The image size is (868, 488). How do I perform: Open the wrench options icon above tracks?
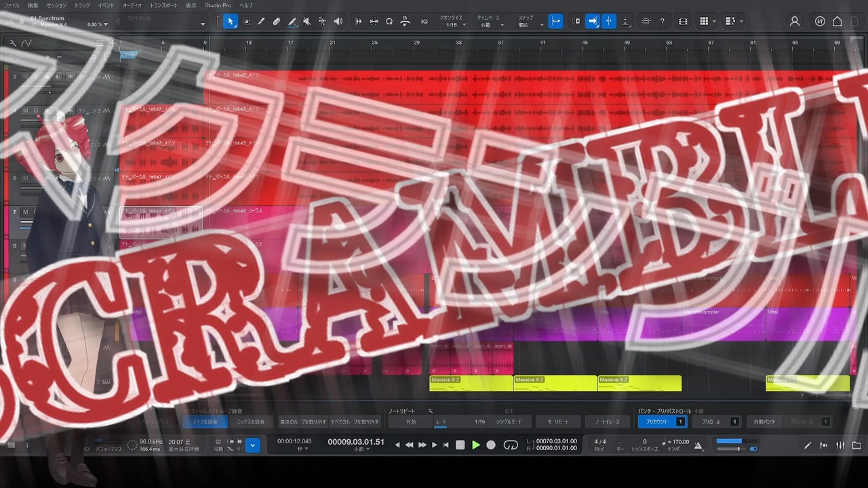(12, 43)
